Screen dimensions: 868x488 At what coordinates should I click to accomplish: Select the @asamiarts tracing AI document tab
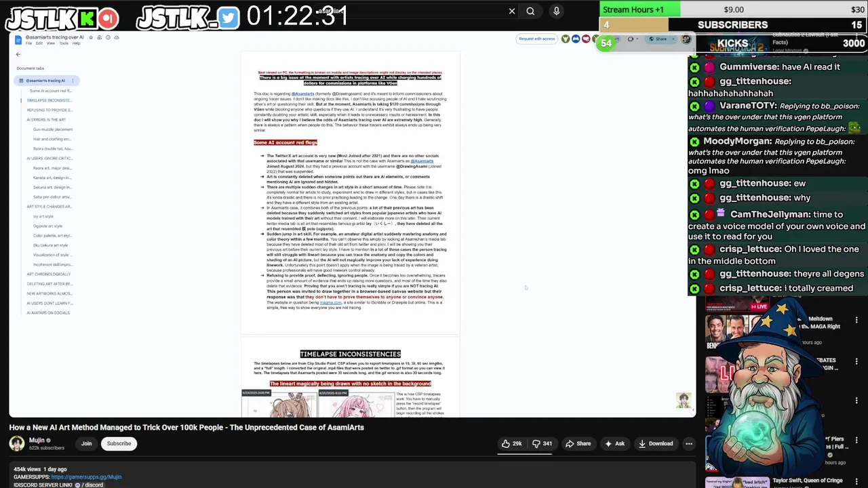[x=46, y=81]
